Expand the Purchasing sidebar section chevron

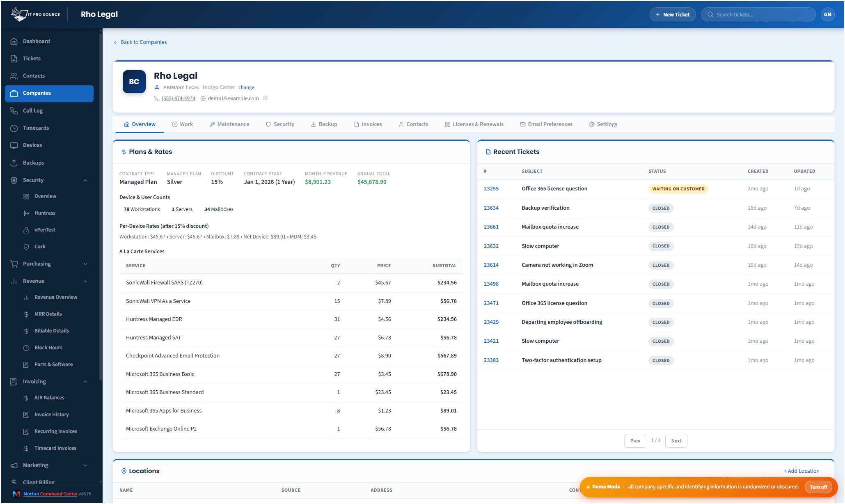[x=85, y=264]
